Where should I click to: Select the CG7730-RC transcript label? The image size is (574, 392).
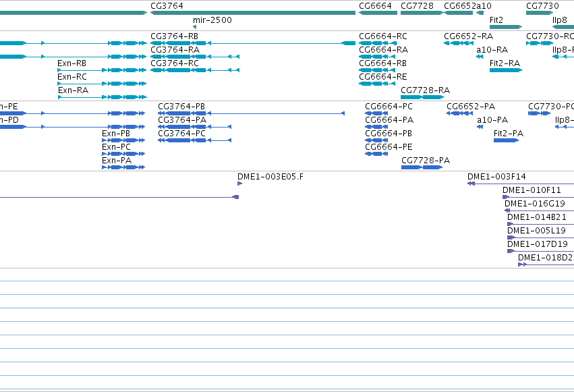[550, 36]
